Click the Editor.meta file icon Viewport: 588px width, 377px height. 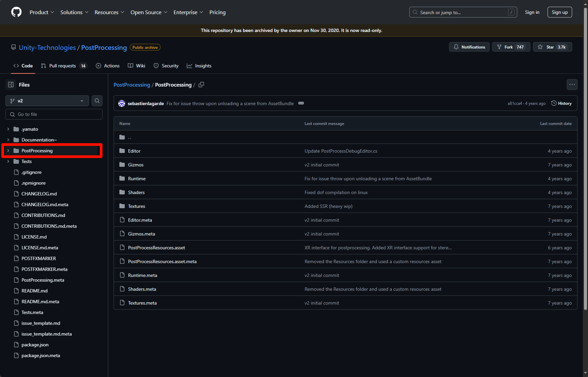click(x=122, y=220)
